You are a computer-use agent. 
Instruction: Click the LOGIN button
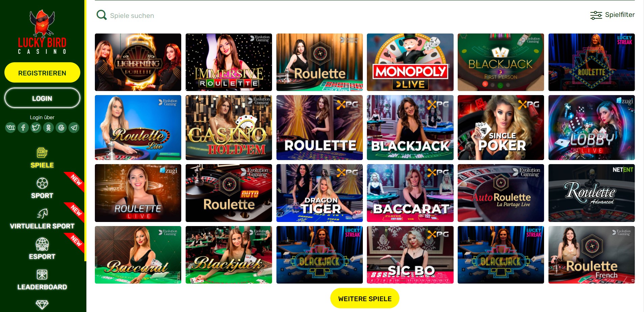coord(42,98)
